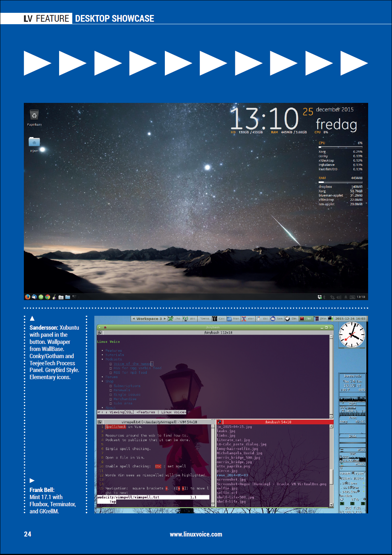
Task: Launch Firefox from the Xubuntu bottom panel
Action: click(x=28, y=297)
